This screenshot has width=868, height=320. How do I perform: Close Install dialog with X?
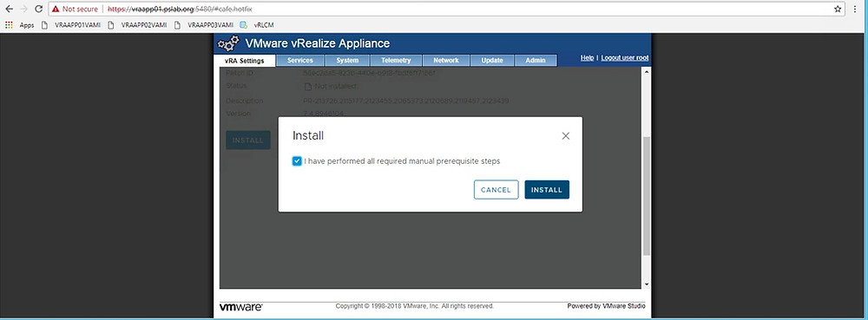[565, 136]
